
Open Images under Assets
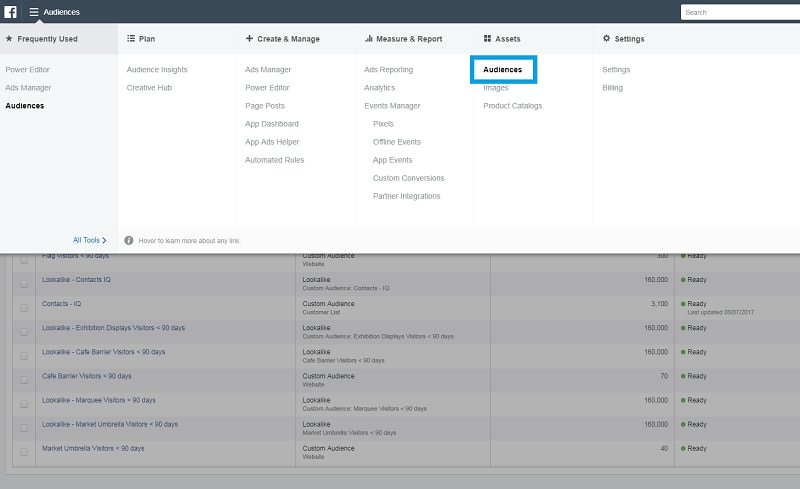click(495, 88)
